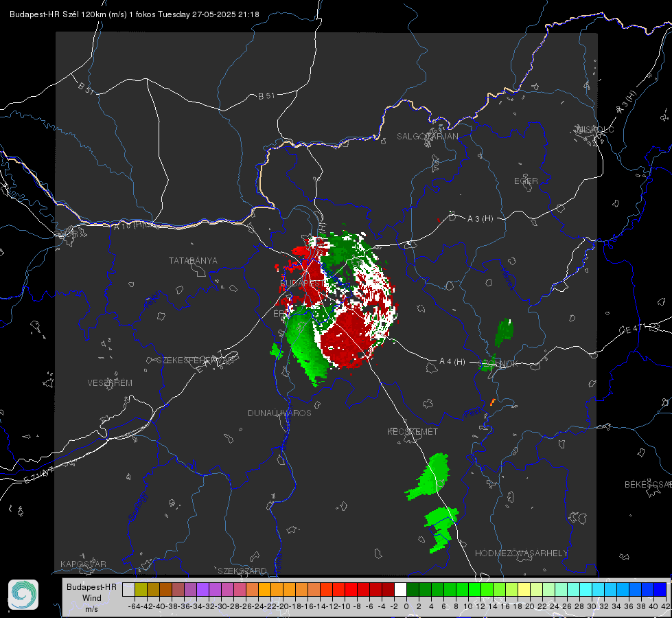Click the VESZPRÉM city label
672x618 pixels.
[x=110, y=383]
